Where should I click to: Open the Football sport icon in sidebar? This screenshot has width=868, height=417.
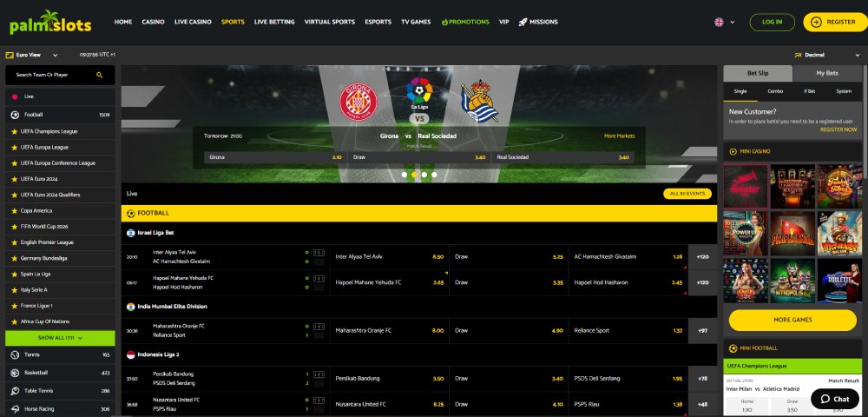[15, 115]
